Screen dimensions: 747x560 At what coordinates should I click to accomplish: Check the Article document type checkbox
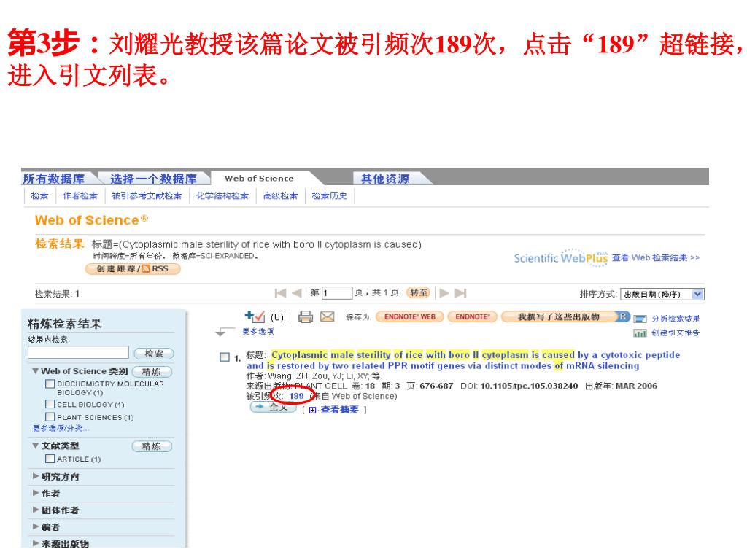coord(50,459)
